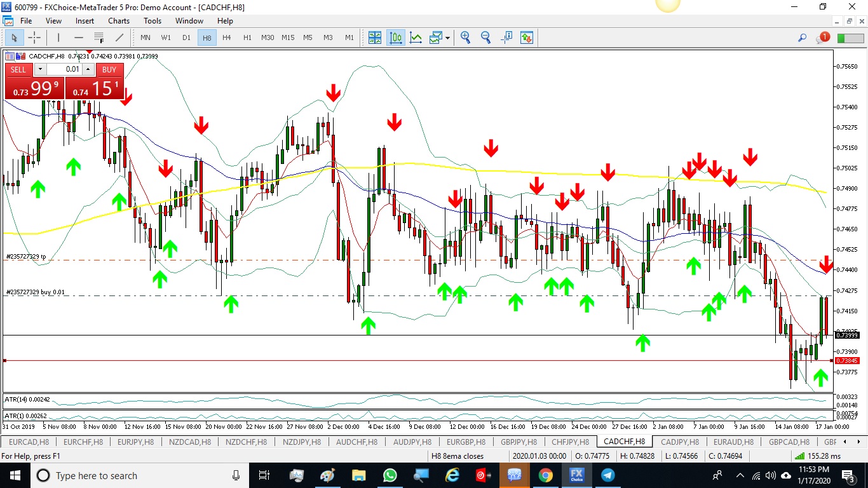This screenshot has width=868, height=488.
Task: Open Chrome from the taskbar
Action: tap(545, 475)
